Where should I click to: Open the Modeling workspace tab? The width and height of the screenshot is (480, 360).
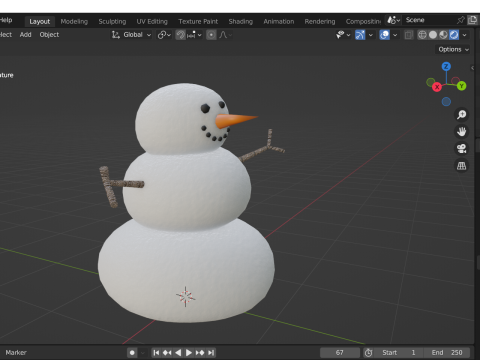coord(74,22)
